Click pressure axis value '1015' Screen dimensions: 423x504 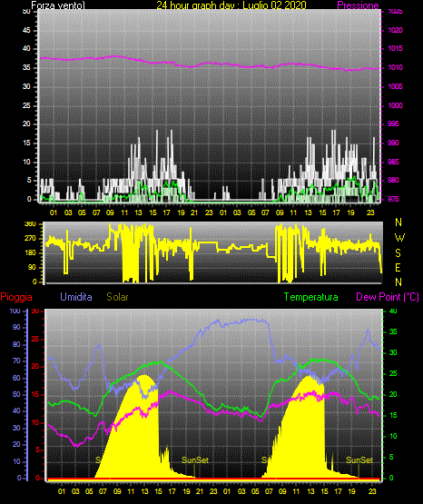395,48
